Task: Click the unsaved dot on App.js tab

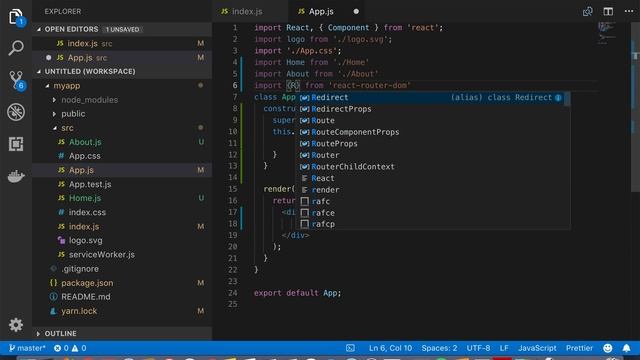Action: click(x=356, y=11)
